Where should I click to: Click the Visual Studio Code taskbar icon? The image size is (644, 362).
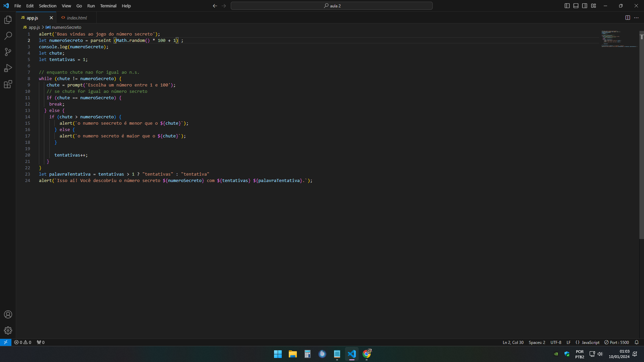click(352, 354)
